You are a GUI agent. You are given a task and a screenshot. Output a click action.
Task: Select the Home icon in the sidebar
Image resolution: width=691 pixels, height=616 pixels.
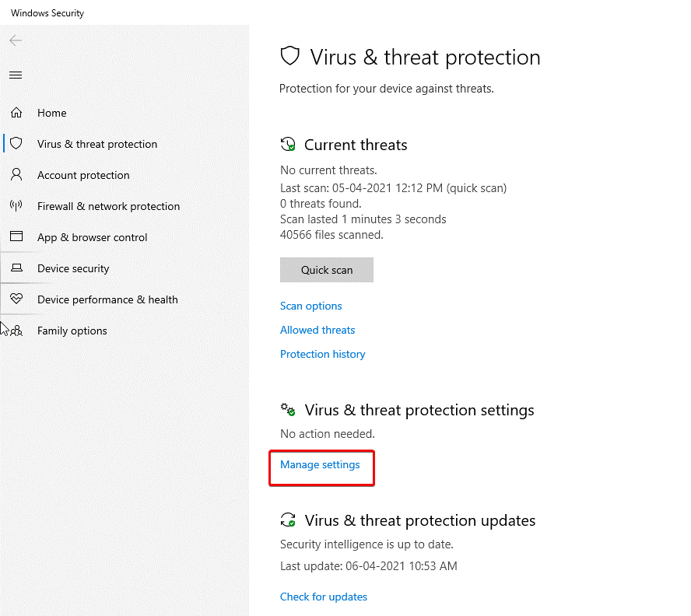pos(16,113)
